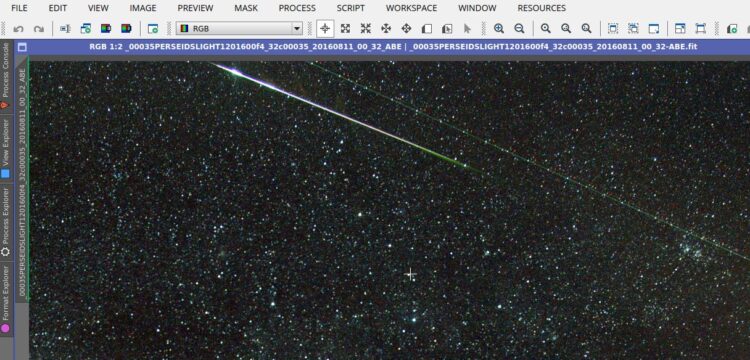Click the image window title bar text
The image size is (750, 360).
point(393,47)
